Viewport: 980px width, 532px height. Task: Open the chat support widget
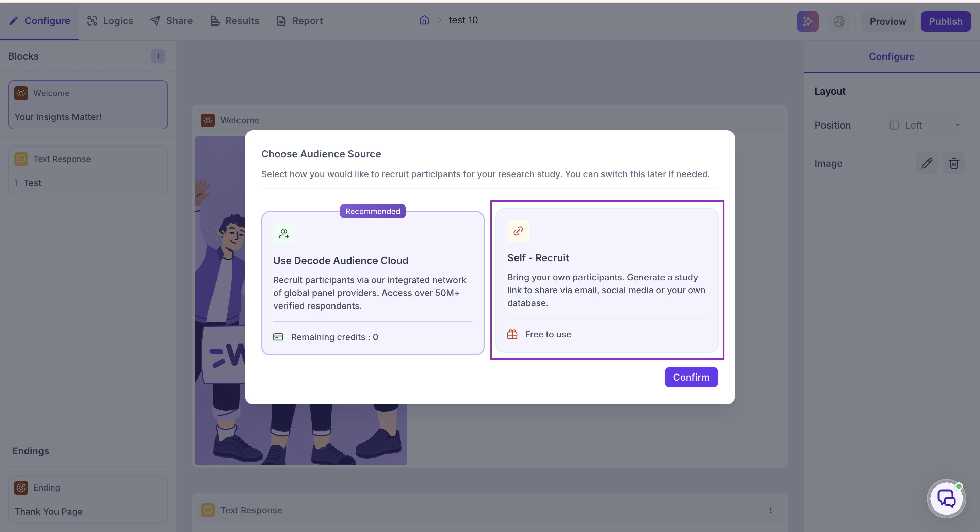pos(947,499)
